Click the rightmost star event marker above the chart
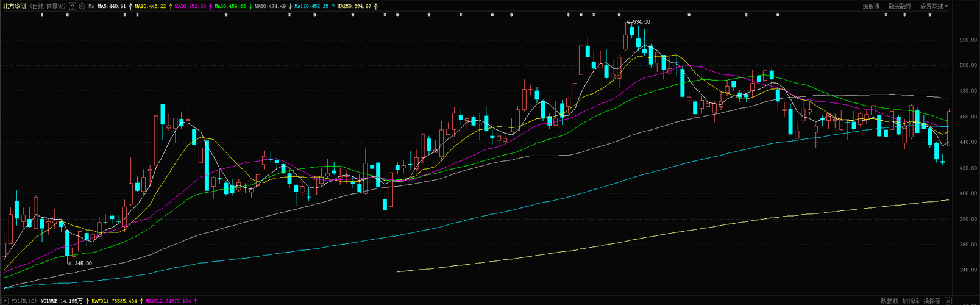This screenshot has height=305, width=980. pos(930,15)
